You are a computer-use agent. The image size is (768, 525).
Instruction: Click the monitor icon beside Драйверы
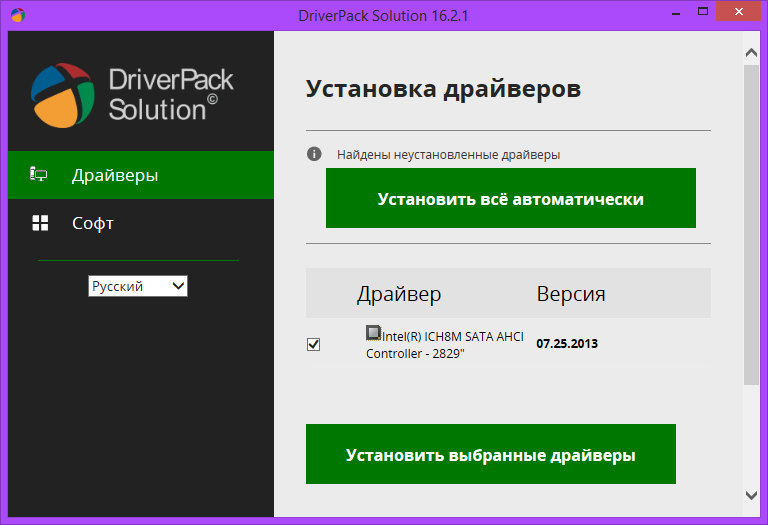click(39, 175)
